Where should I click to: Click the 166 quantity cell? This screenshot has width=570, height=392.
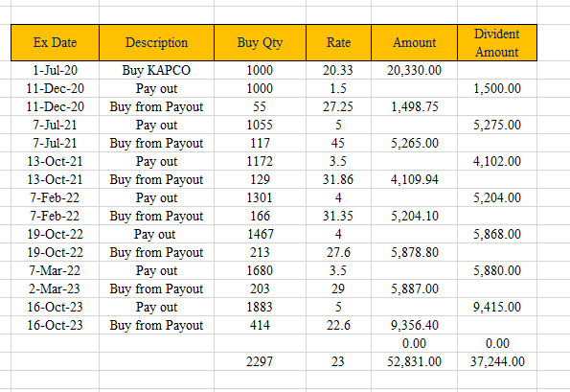[x=260, y=216]
